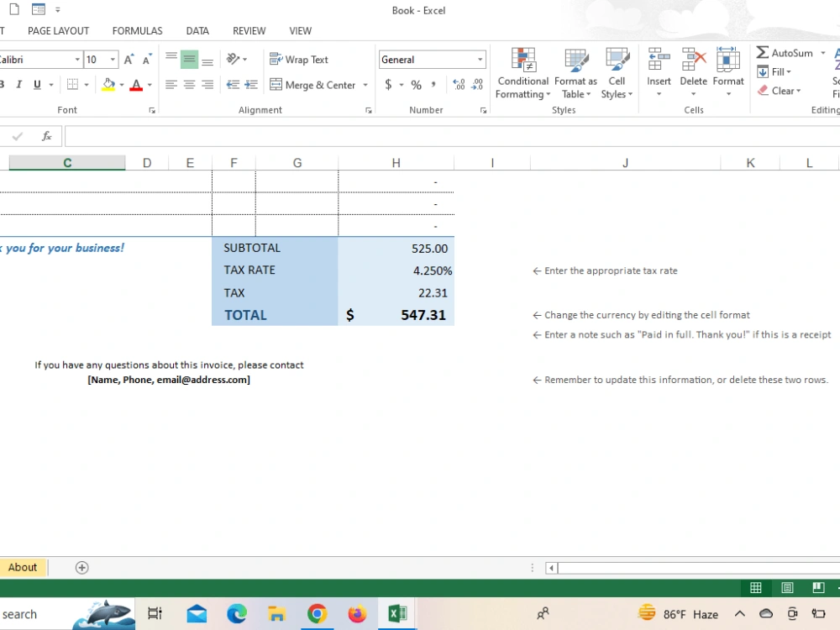Click Increase Decimal icon
This screenshot has height=630, width=840.
click(x=459, y=85)
